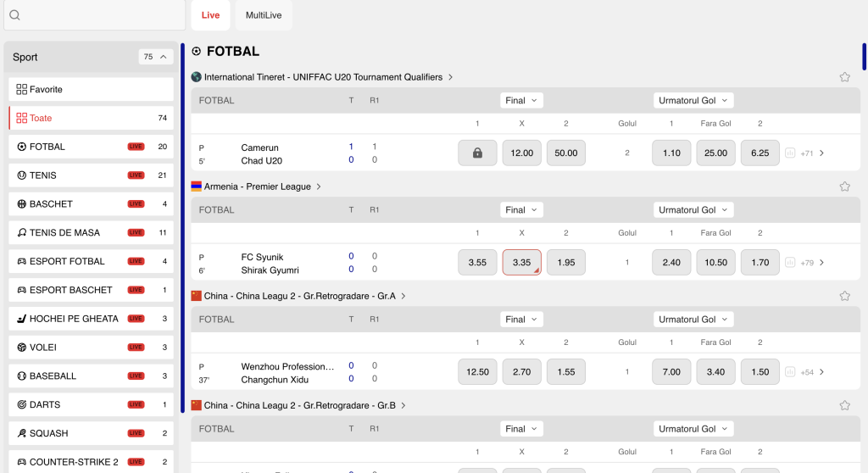
Task: Click the HOCHEI PE GHEATA stick icon
Action: [21, 319]
